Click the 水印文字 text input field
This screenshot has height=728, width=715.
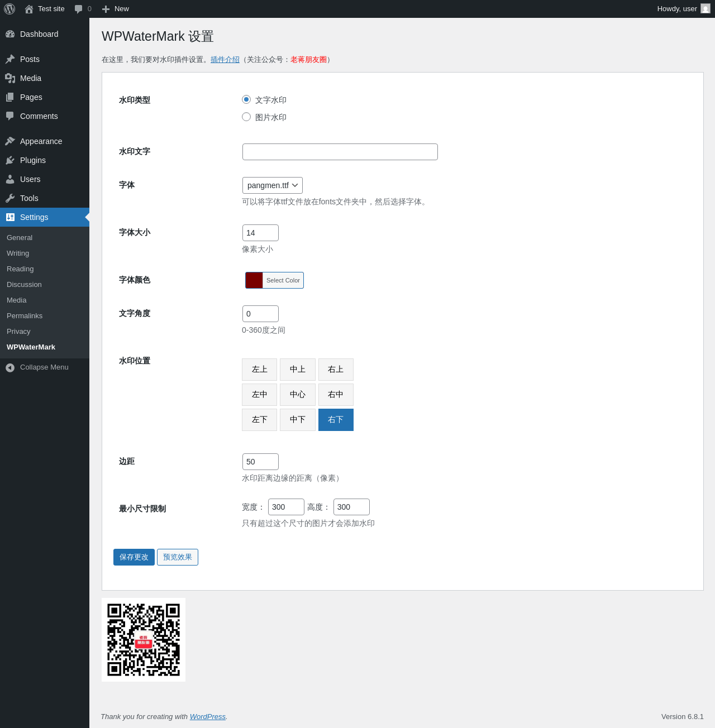click(340, 152)
